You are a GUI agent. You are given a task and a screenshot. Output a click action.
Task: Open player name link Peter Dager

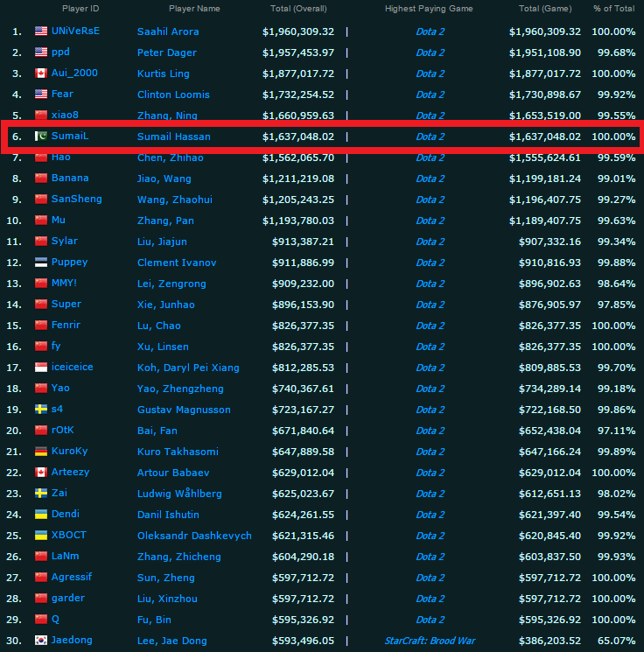click(167, 53)
